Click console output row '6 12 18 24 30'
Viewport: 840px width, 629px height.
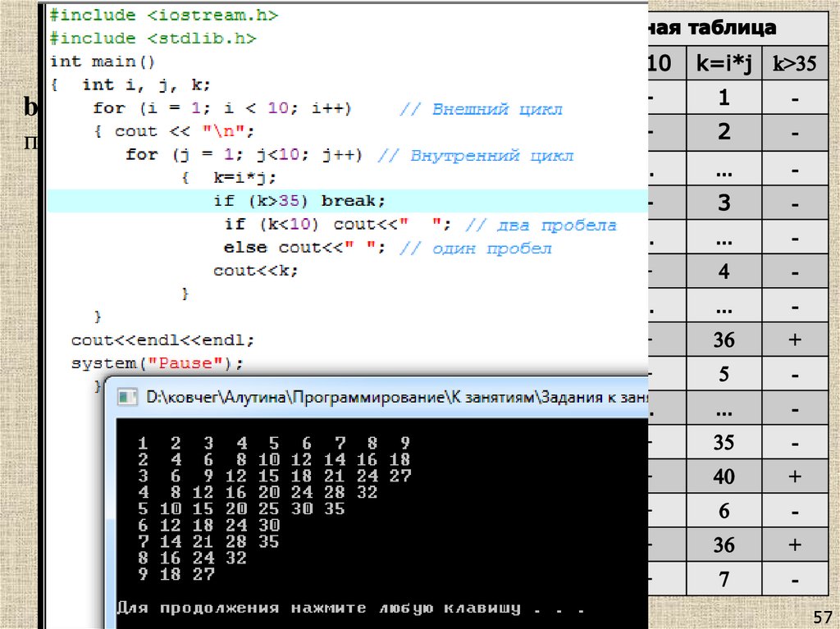208,525
